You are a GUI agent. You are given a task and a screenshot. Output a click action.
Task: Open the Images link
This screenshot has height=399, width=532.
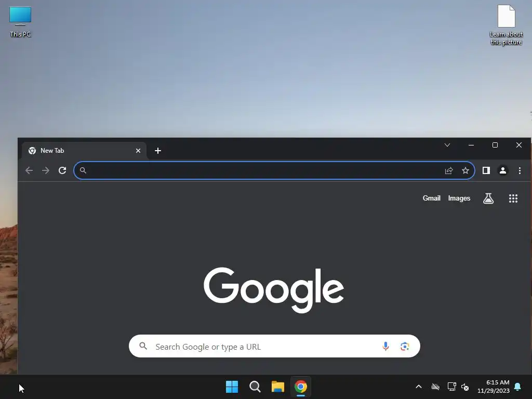pos(459,198)
